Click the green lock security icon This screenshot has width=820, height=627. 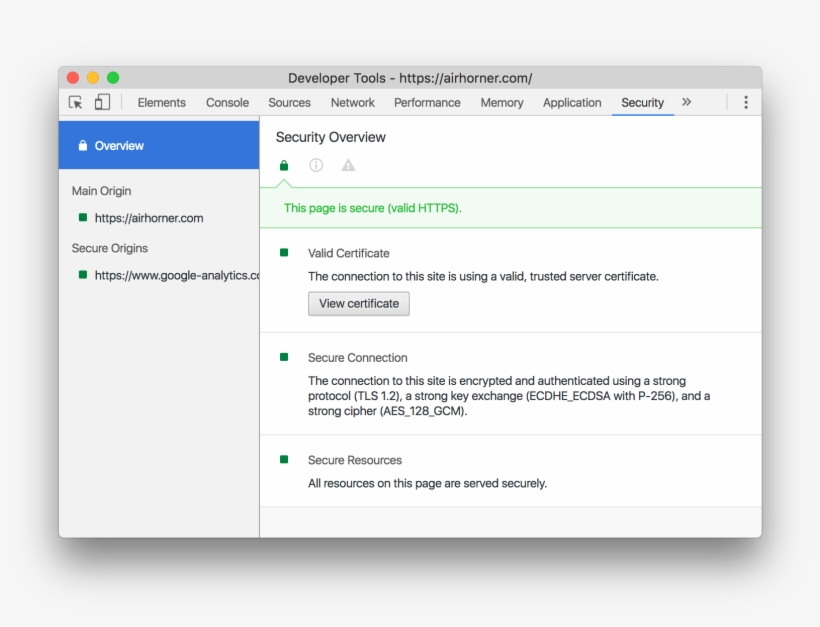tap(284, 166)
